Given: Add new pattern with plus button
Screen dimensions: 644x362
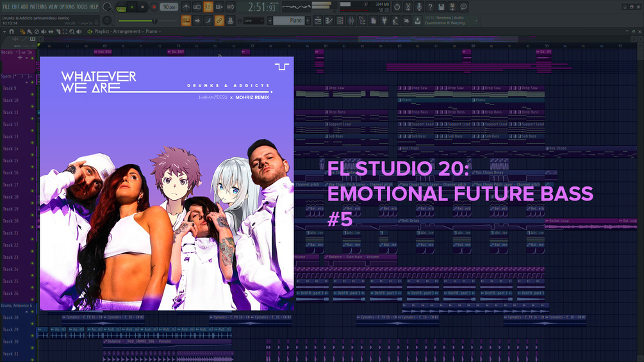Looking at the screenshot, I should pyautogui.click(x=308, y=21).
